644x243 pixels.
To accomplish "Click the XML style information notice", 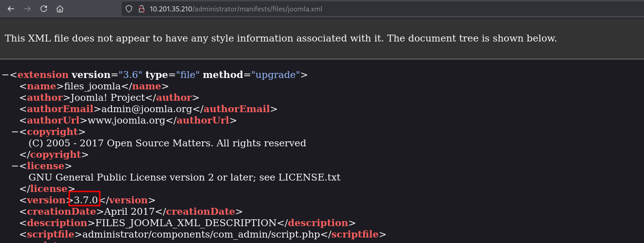I will tap(281, 38).
